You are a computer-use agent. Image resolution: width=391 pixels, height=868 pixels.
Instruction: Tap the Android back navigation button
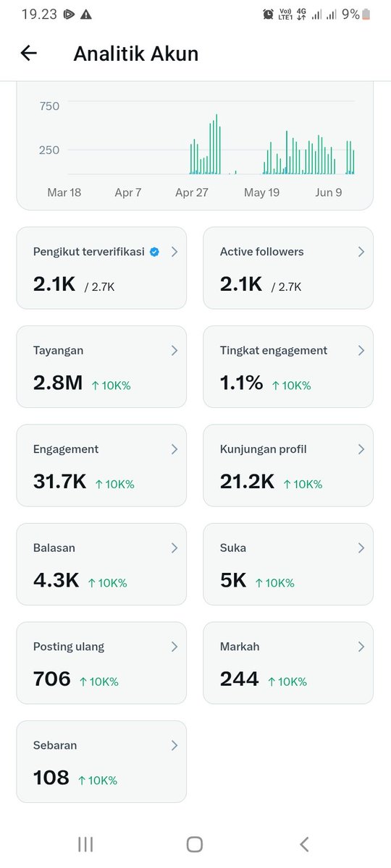(304, 843)
